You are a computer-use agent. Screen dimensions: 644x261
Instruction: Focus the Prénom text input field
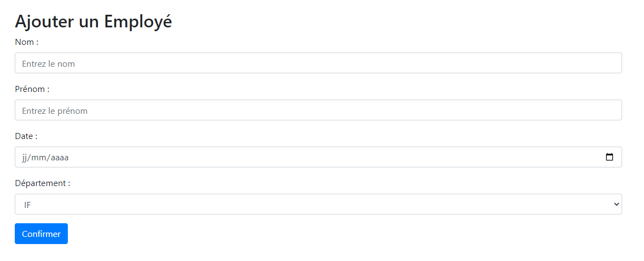(x=318, y=110)
